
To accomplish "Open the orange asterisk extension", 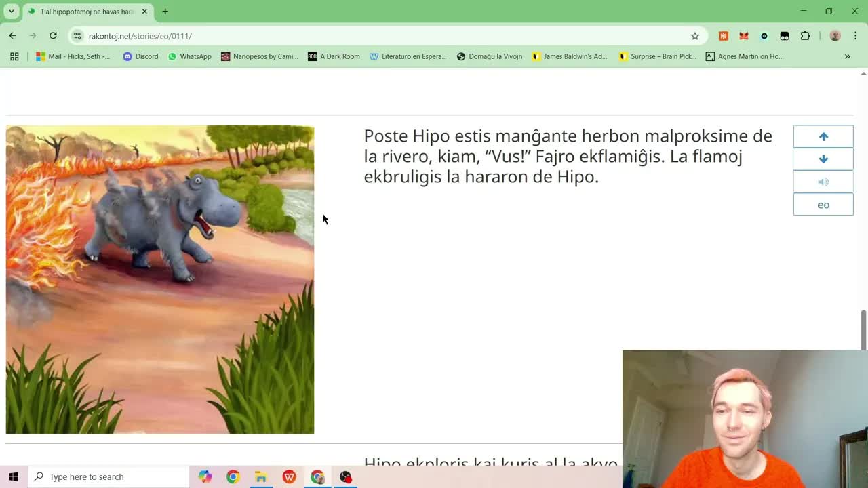I will [724, 36].
